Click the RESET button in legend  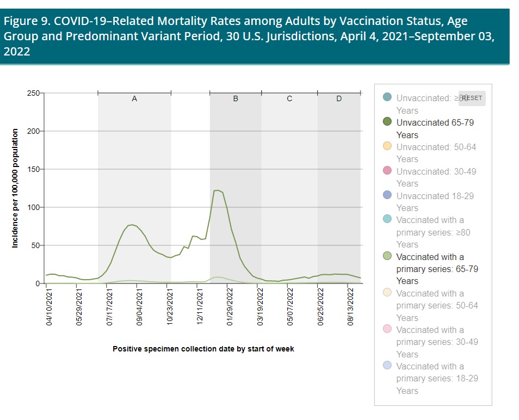pyautogui.click(x=471, y=98)
